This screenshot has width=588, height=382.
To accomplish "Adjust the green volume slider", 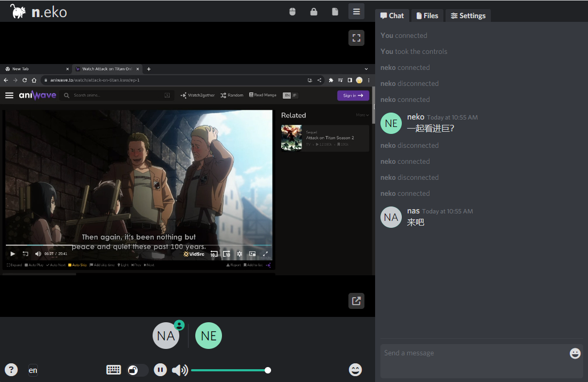I will click(x=229, y=370).
